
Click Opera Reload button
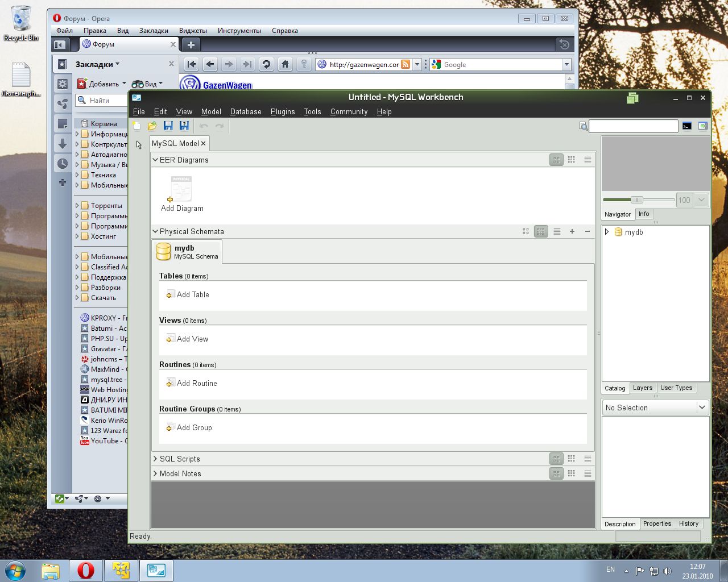[266, 64]
